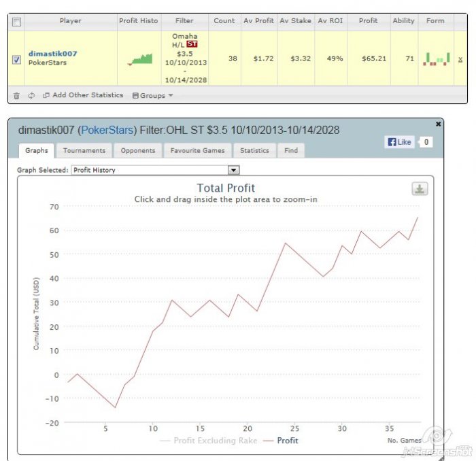Screen dimensions: 476x461
Task: Switch to the Graphs tab
Action: coord(37,150)
